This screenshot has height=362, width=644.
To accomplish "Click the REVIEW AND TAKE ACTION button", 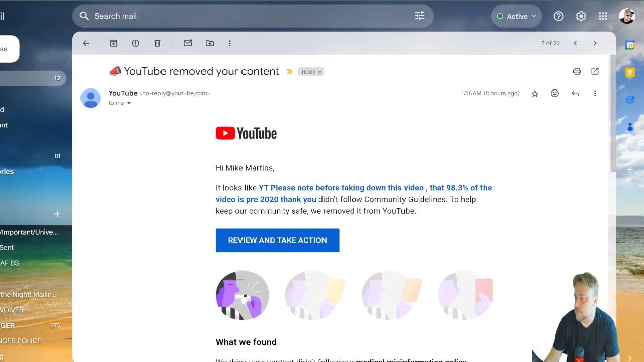I will tap(277, 240).
